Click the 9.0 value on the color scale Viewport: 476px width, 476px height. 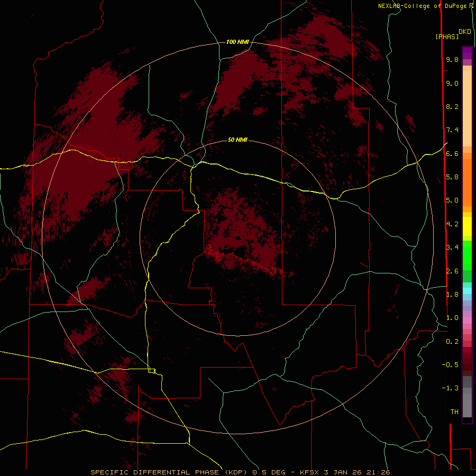pos(452,83)
